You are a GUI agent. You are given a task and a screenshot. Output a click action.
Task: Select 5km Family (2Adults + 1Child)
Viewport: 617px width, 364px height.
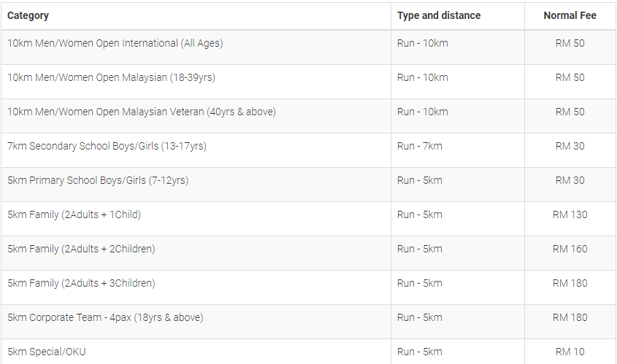click(74, 214)
